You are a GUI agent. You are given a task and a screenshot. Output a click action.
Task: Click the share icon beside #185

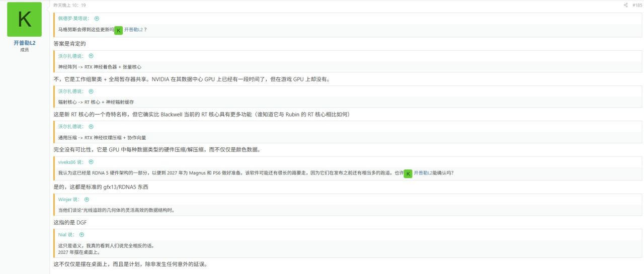626,5
